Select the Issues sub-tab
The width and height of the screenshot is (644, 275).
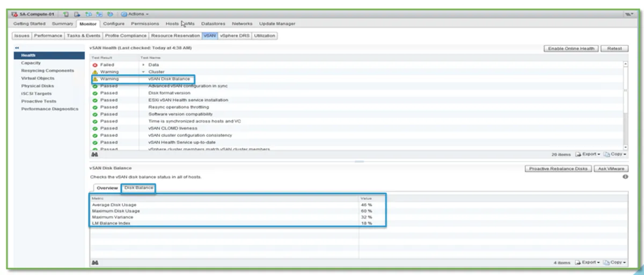[21, 35]
